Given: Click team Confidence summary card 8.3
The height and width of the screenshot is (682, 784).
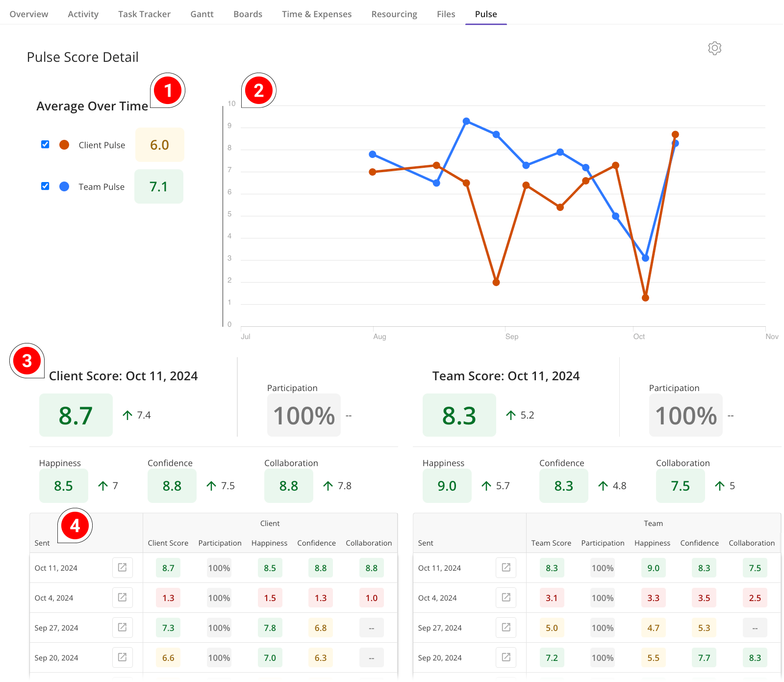Looking at the screenshot, I should click(564, 486).
